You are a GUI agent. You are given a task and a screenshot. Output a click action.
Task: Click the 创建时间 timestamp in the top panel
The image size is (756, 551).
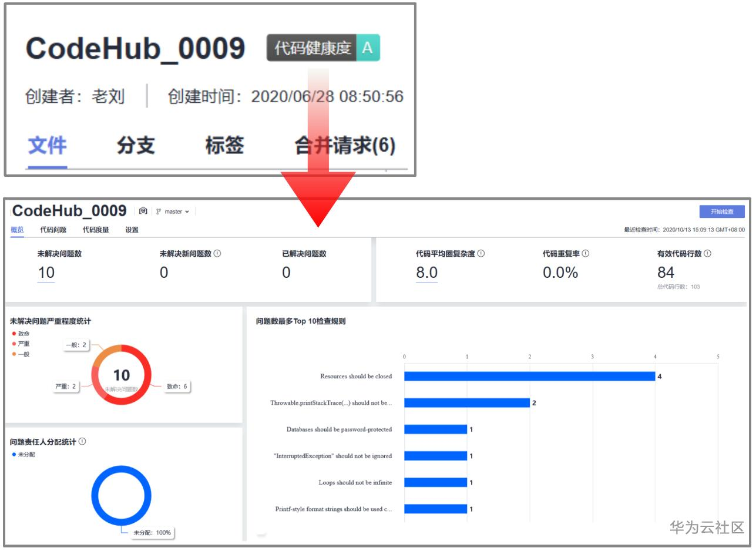(286, 96)
